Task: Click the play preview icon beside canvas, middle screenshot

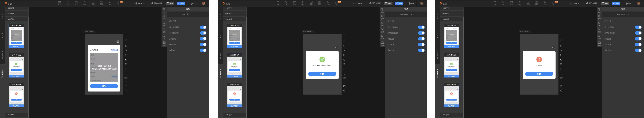Action: (x=344, y=50)
